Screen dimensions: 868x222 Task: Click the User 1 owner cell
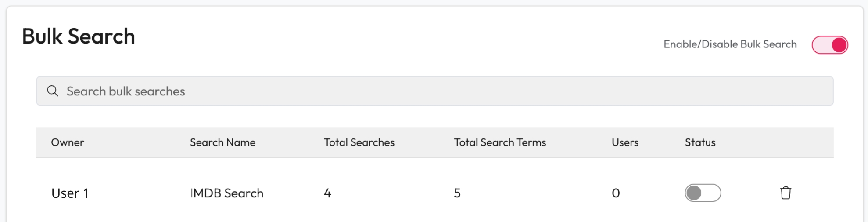point(70,193)
